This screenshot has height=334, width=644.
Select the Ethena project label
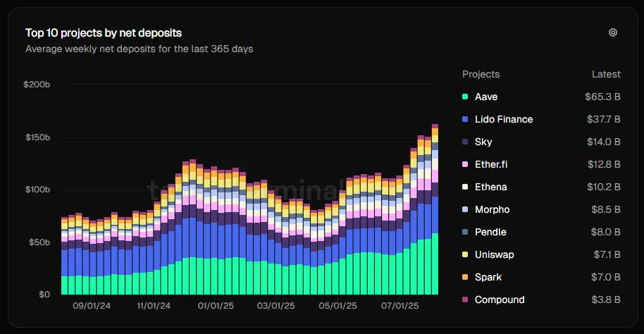click(x=491, y=187)
